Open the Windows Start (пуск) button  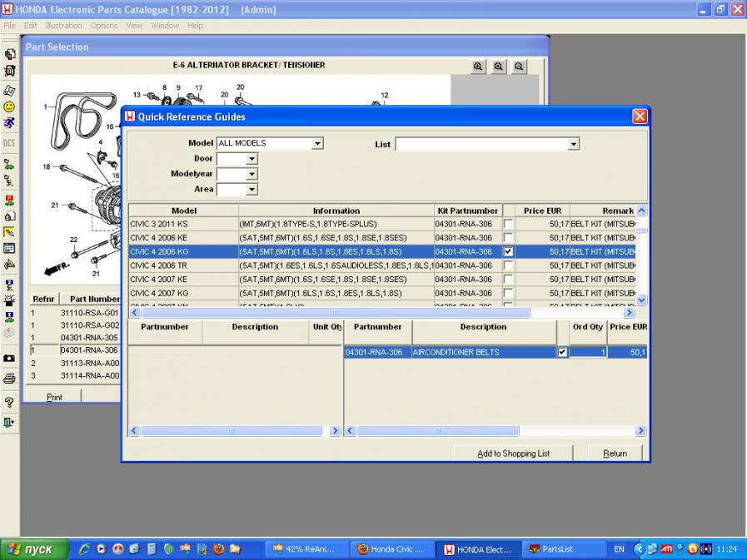(x=34, y=549)
